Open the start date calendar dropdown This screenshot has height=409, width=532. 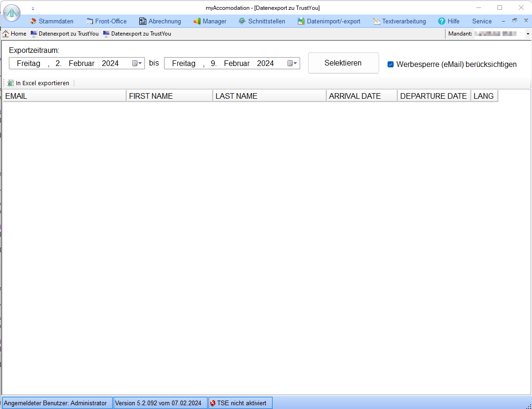coord(137,63)
